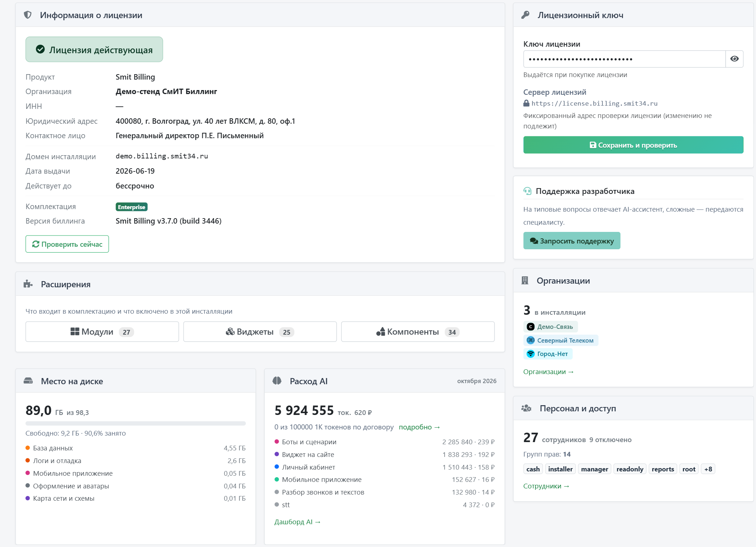Click the brain icon beside Расход AI

pyautogui.click(x=277, y=381)
